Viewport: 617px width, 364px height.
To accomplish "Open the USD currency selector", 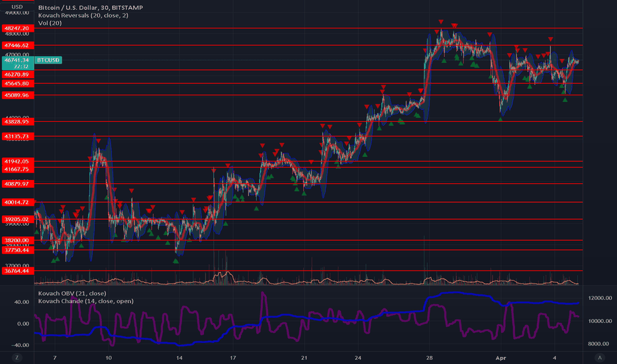I will click(17, 7).
